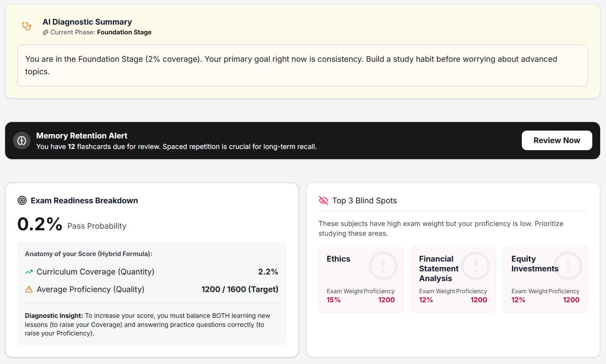
Task: Open the Financial Statement Analysis card title
Action: point(438,269)
